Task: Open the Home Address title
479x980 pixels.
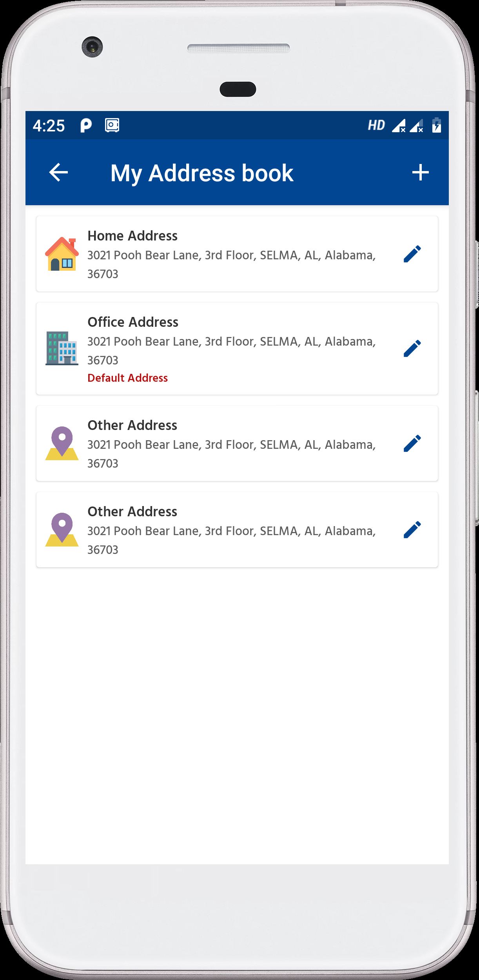Action: (x=132, y=236)
